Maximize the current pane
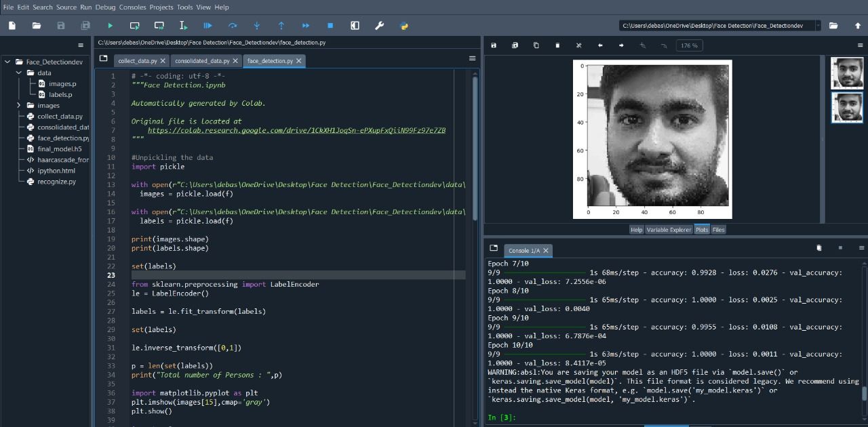Viewport: 868px width, 427px height. coord(354,25)
